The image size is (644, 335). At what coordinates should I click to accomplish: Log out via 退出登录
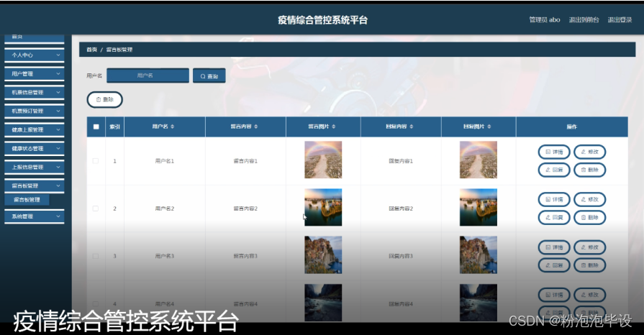pyautogui.click(x=620, y=19)
